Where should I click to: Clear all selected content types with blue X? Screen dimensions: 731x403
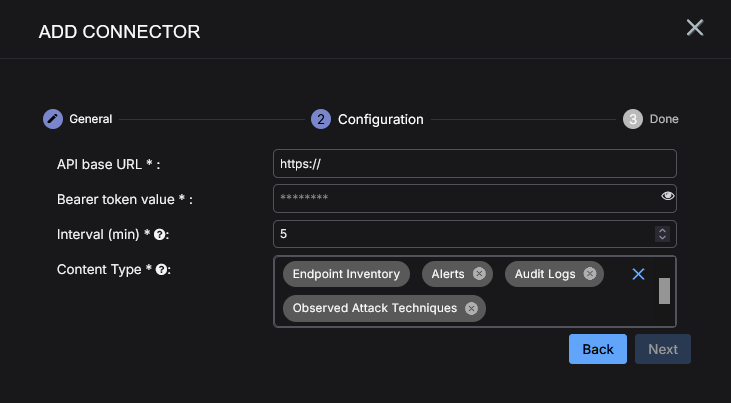click(638, 274)
